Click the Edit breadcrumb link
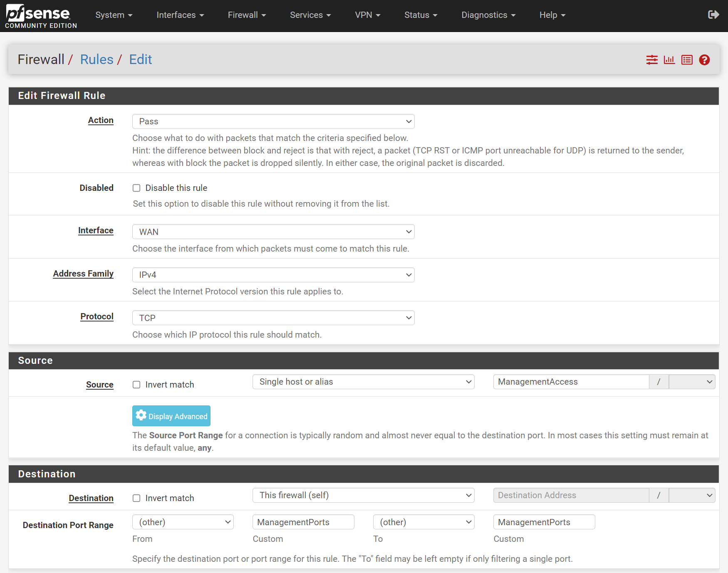The image size is (728, 573). click(x=141, y=59)
